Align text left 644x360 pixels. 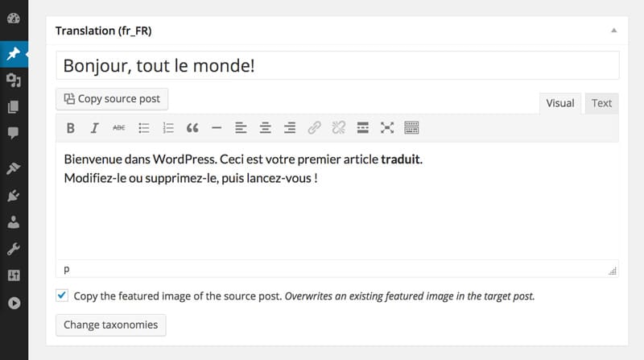tap(241, 128)
